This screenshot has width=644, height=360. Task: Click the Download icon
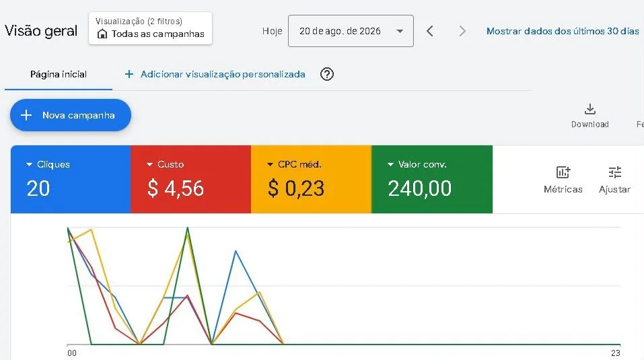click(590, 109)
